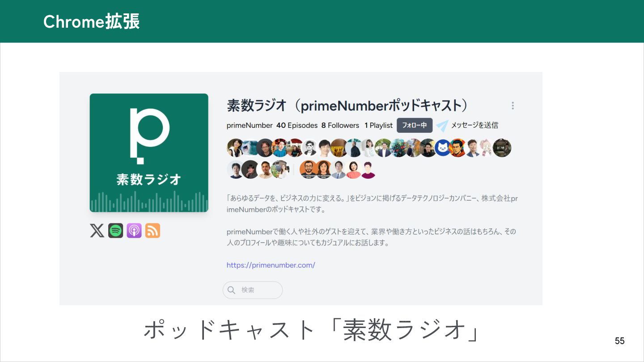The width and height of the screenshot is (644, 362).
Task: Open the orange RSS feed icon
Action: [x=153, y=231]
